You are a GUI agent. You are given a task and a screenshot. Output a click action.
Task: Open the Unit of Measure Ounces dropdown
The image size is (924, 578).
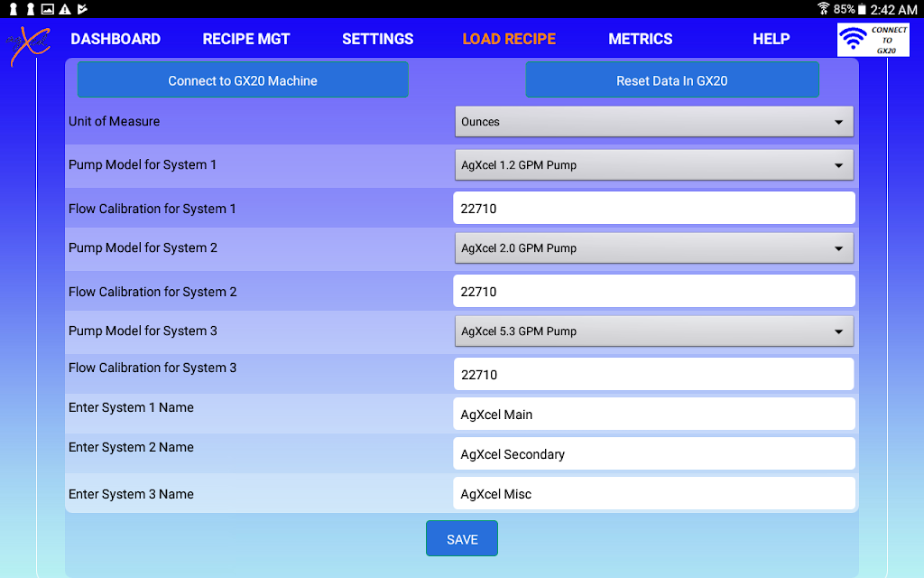coord(654,122)
